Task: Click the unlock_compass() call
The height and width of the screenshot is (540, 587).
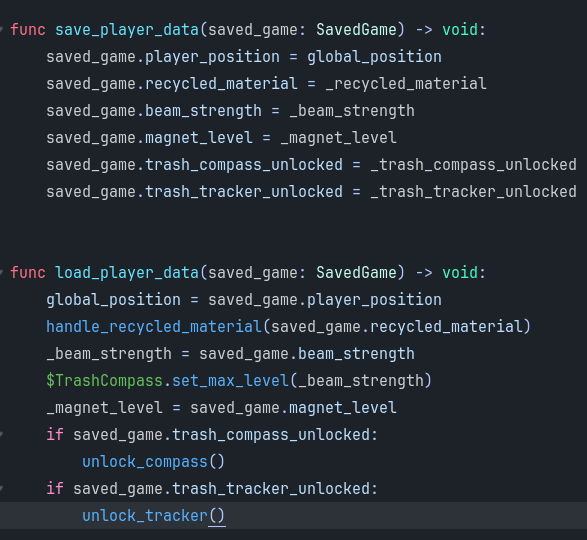Action: (153, 462)
